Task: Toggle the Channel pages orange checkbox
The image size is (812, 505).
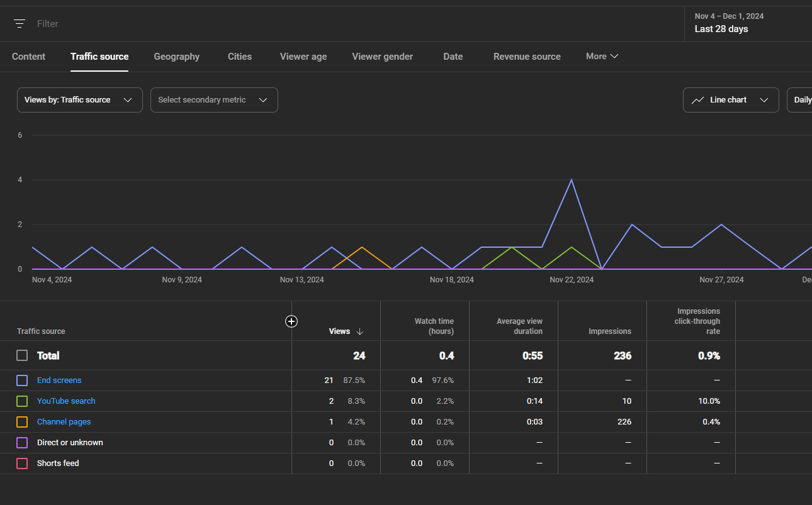Action: coord(22,422)
